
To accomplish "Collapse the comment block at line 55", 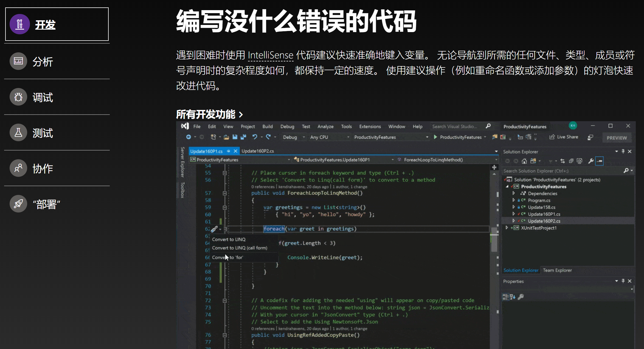I will point(225,173).
